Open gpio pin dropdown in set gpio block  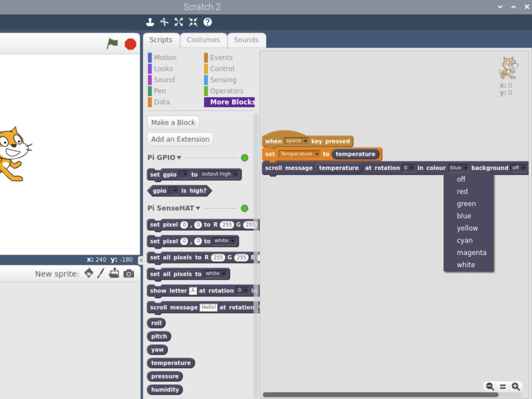(183, 175)
